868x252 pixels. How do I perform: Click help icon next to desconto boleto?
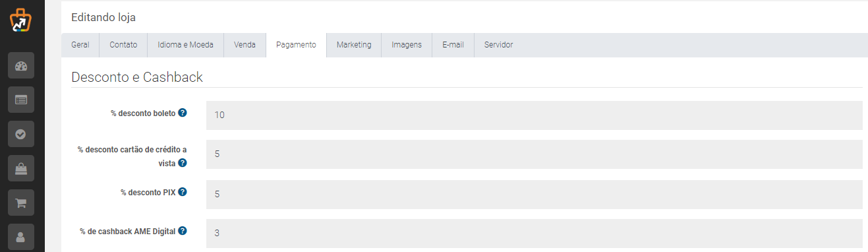183,113
